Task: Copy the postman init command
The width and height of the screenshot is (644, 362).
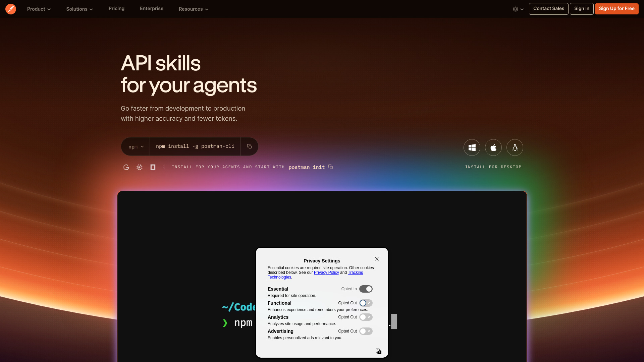Action: 330,167
